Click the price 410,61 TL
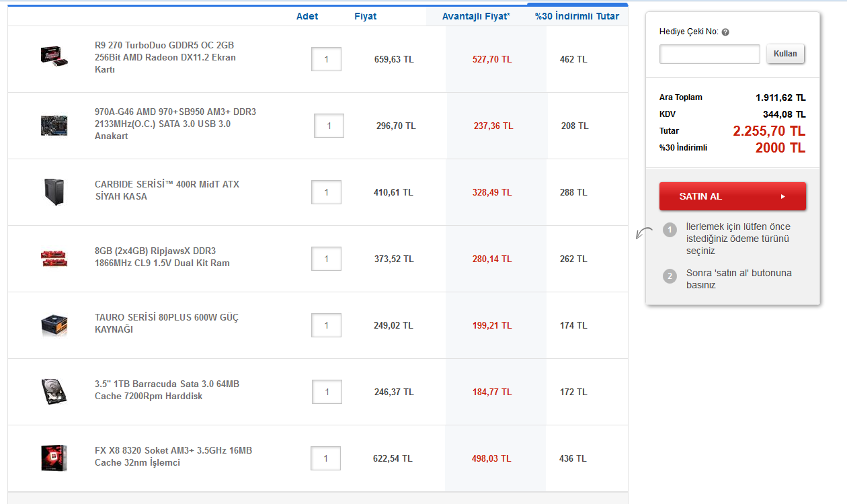 (393, 192)
